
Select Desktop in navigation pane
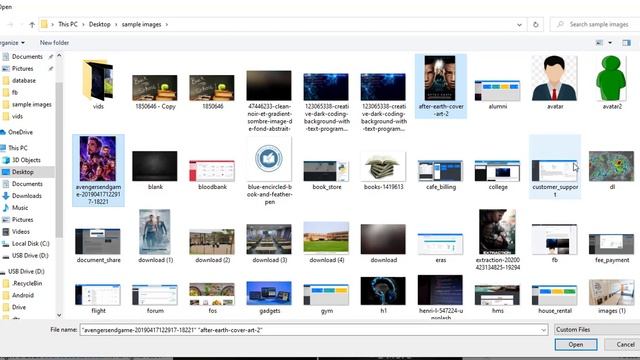pos(23,172)
